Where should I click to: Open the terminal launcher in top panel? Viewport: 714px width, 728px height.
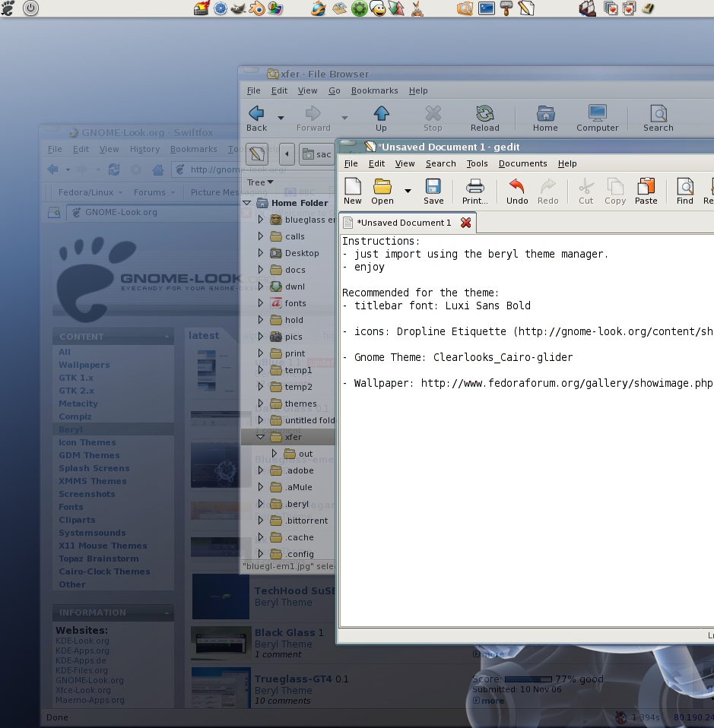click(x=486, y=8)
